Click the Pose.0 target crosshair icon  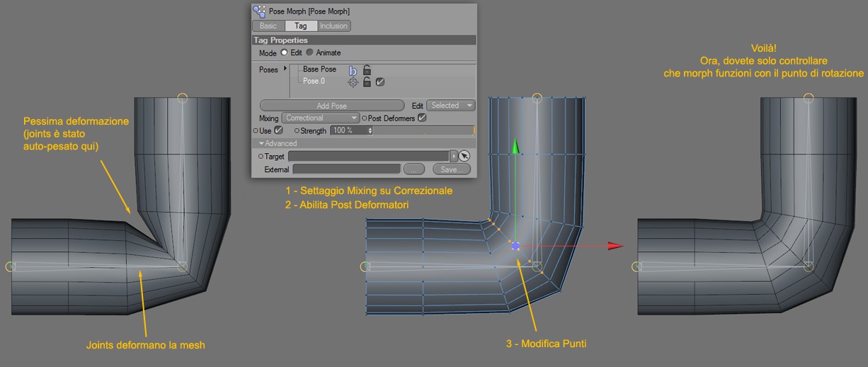353,82
